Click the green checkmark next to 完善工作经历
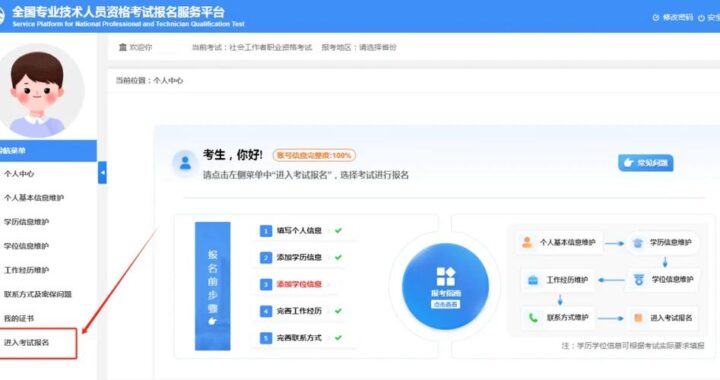This screenshot has width=720, height=380. 338,311
